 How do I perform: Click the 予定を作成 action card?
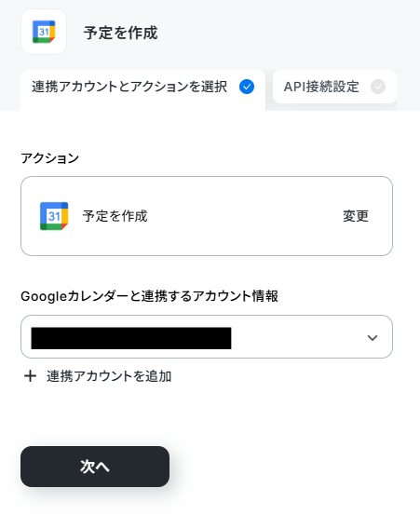tap(207, 216)
